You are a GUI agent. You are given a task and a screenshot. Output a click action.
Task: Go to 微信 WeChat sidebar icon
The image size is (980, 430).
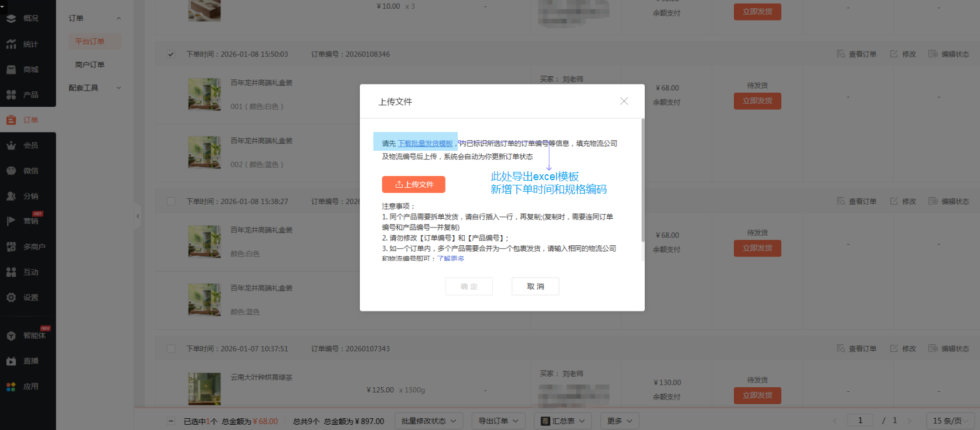pos(11,171)
